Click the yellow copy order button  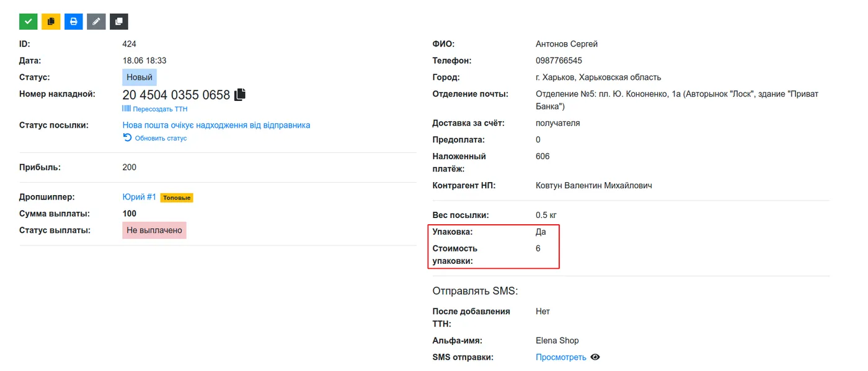51,22
